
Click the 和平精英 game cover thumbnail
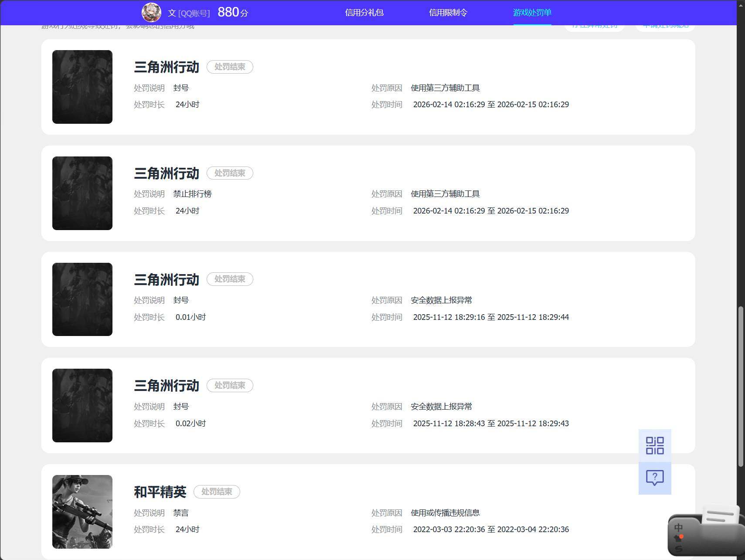click(x=82, y=512)
